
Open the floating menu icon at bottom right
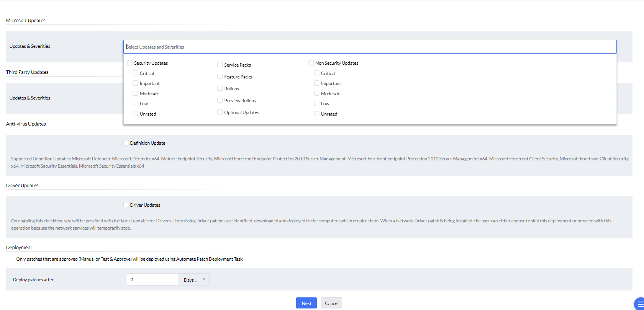click(639, 304)
